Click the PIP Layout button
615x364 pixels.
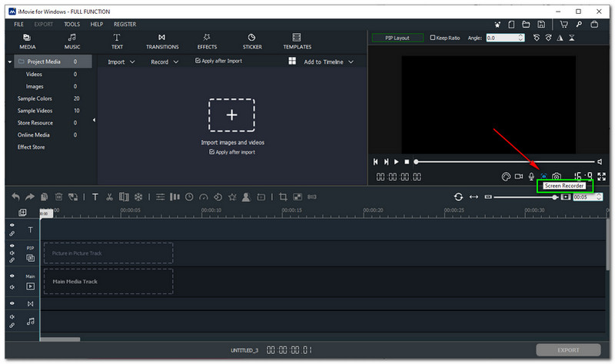(x=397, y=38)
